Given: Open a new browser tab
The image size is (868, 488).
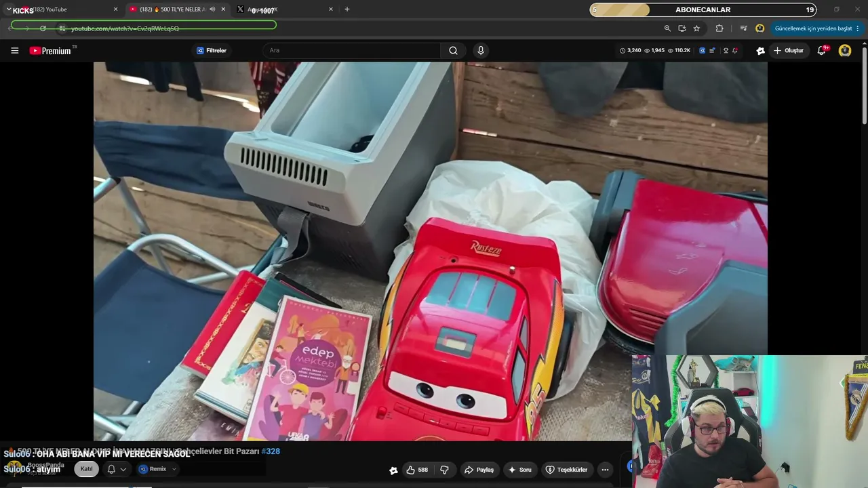Looking at the screenshot, I should [x=347, y=9].
